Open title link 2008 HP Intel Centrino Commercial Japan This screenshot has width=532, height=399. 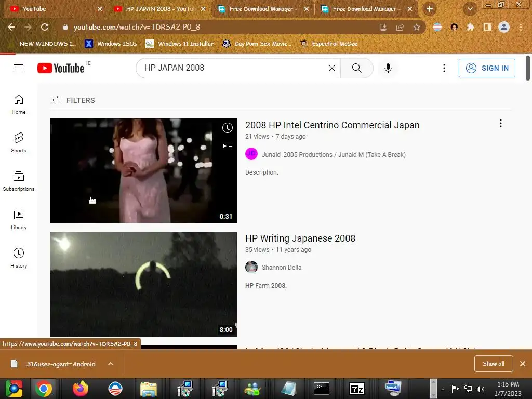[x=332, y=125]
